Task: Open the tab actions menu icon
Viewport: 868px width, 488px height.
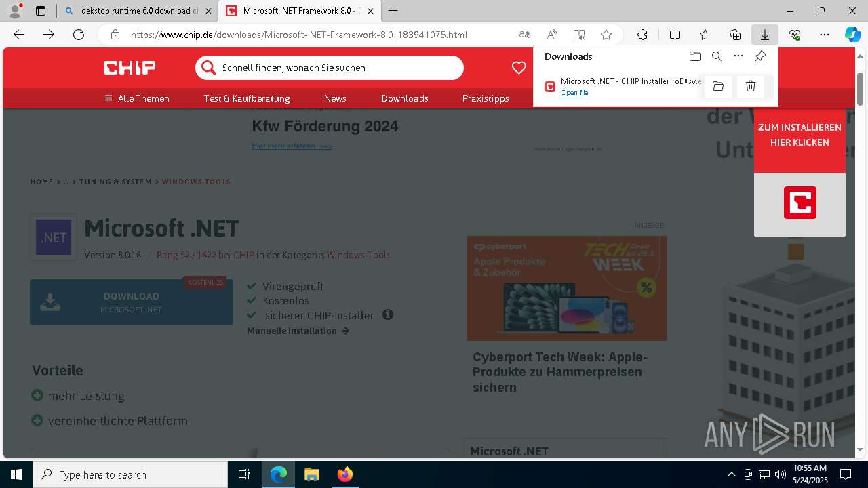Action: [41, 11]
